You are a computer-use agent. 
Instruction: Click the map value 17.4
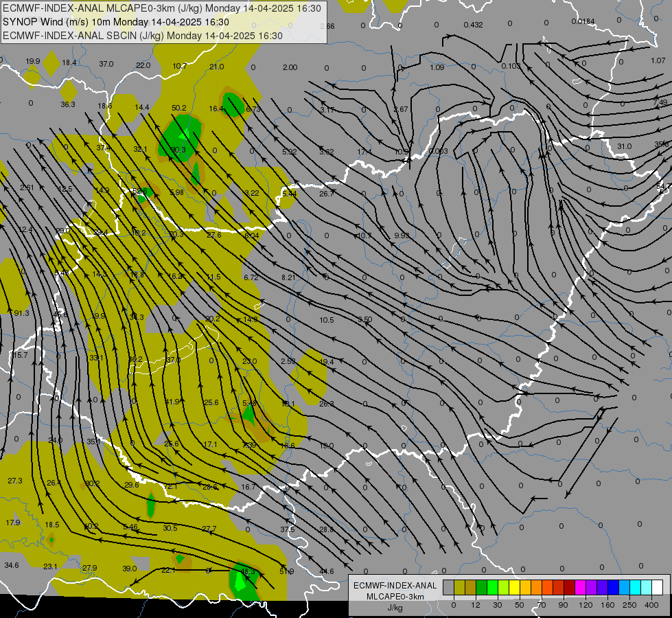(364, 152)
